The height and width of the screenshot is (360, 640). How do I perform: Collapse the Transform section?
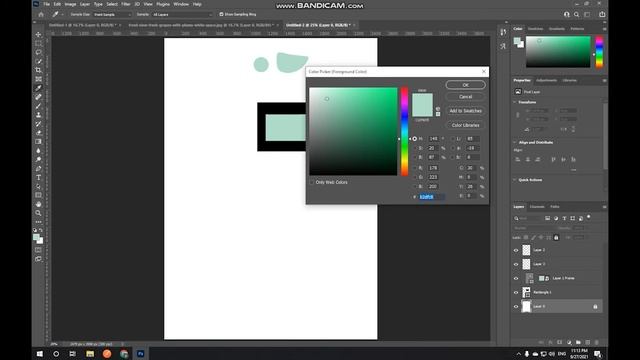[x=515, y=102]
